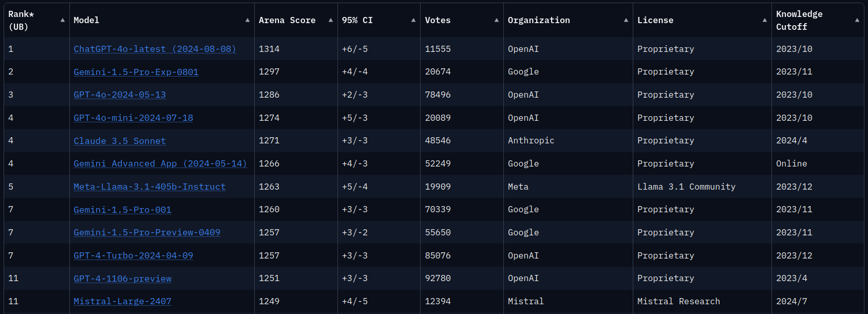The image size is (868, 314).
Task: Open the GPT-4-1106-preview link
Action: [x=122, y=279]
